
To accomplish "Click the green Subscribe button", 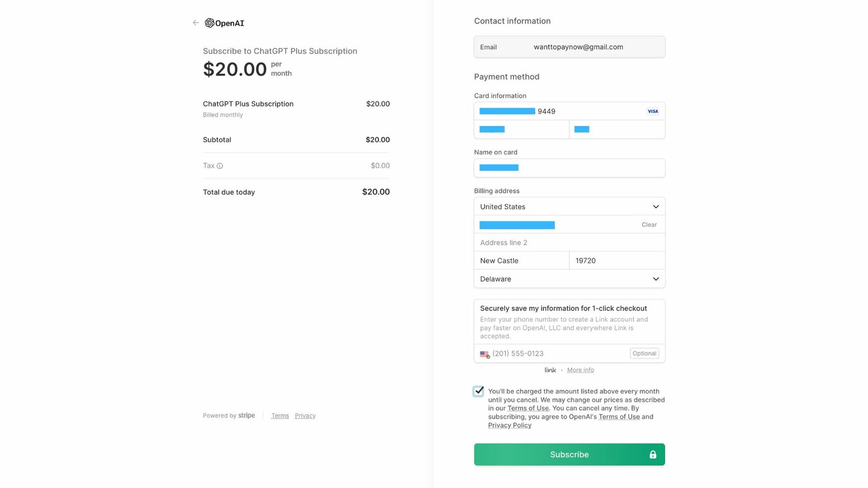I will point(569,454).
